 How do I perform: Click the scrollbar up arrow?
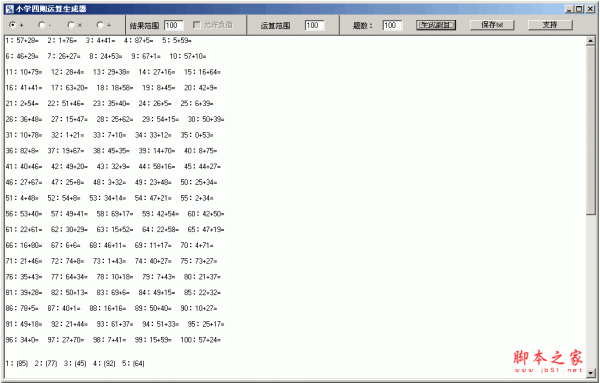click(x=590, y=41)
